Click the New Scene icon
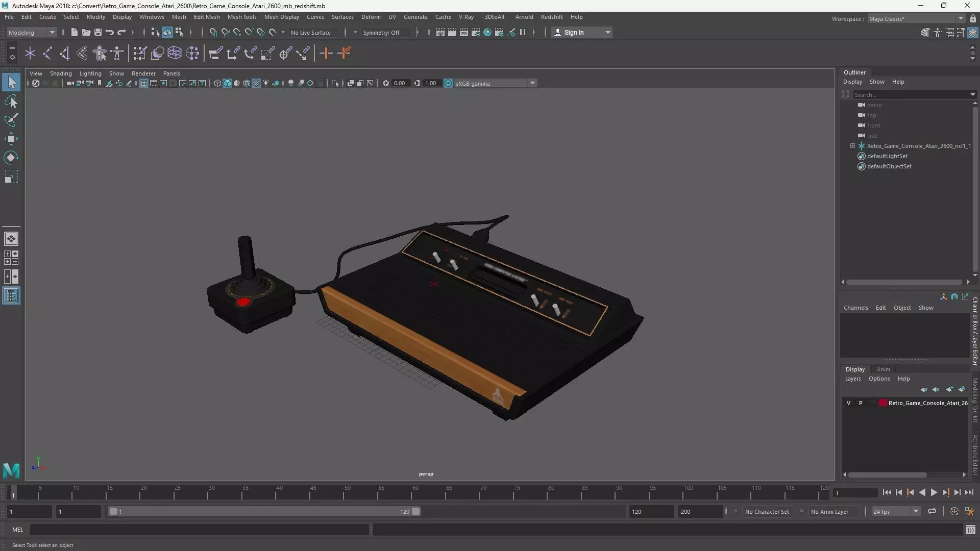 75,32
